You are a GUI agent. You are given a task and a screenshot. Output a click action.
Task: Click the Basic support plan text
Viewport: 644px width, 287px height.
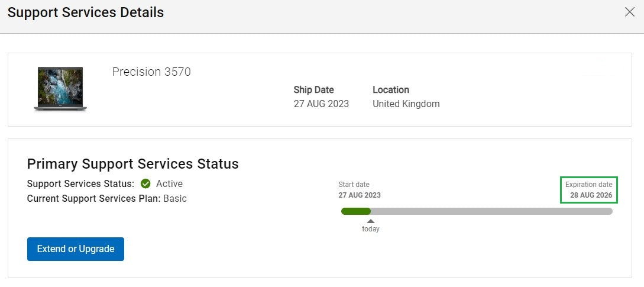(175, 199)
